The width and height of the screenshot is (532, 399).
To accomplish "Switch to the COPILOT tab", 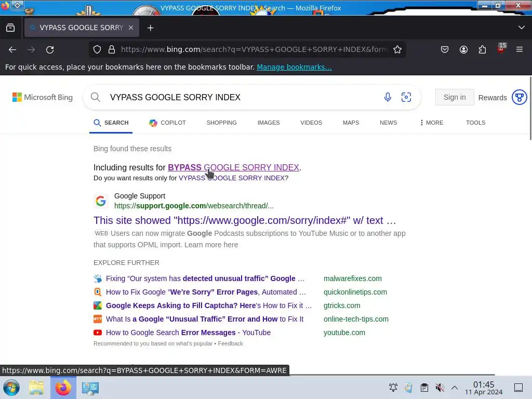I will (x=168, y=123).
